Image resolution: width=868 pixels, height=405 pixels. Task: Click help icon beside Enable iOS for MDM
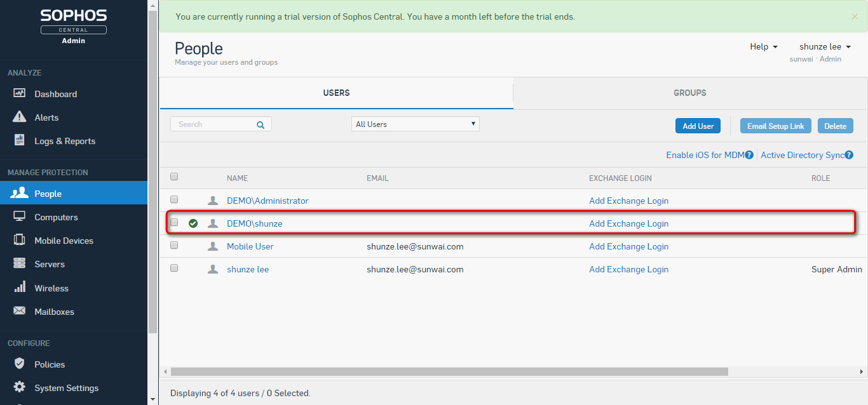click(749, 155)
